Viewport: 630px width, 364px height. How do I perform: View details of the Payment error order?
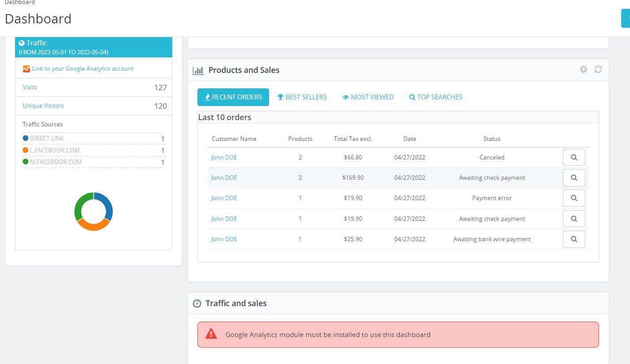(574, 198)
